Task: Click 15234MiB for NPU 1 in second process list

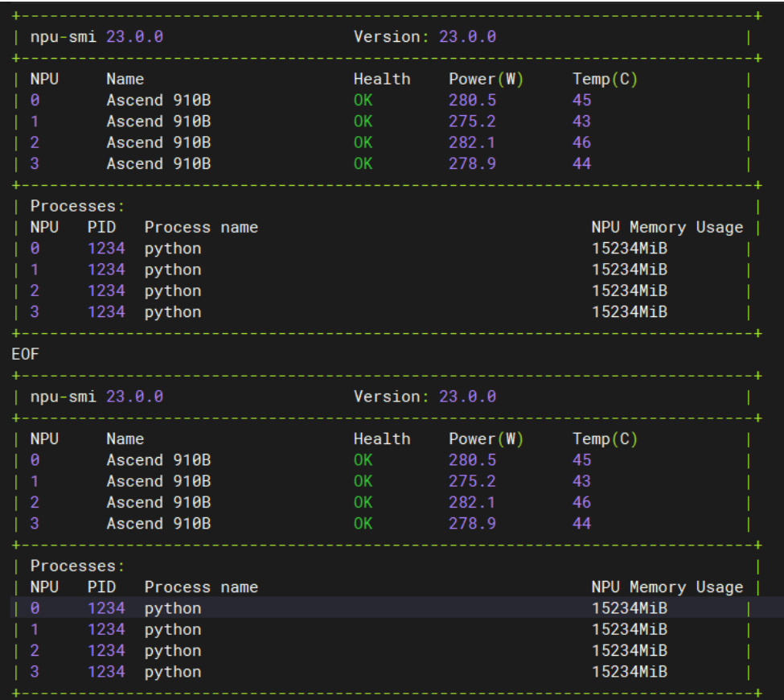Action: click(630, 629)
